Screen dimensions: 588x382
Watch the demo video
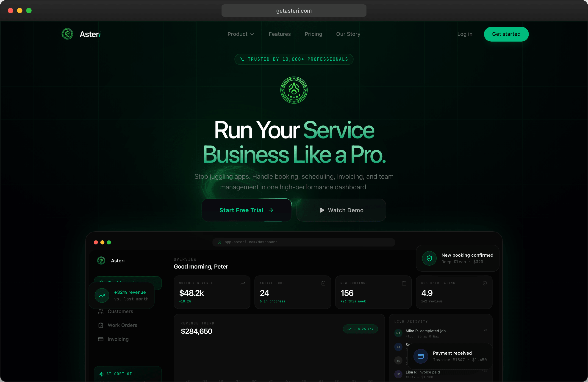pos(341,210)
